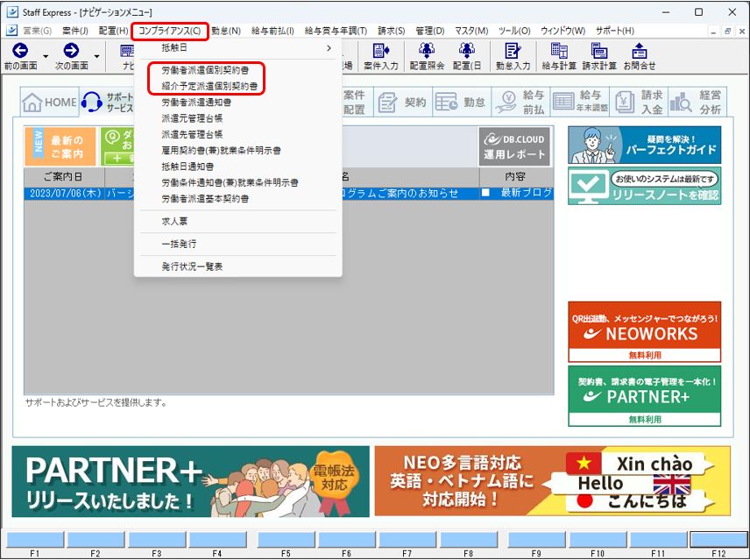750x560 pixels.
Task: Open the 勤怠入力 toolbar icon
Action: pos(513,52)
